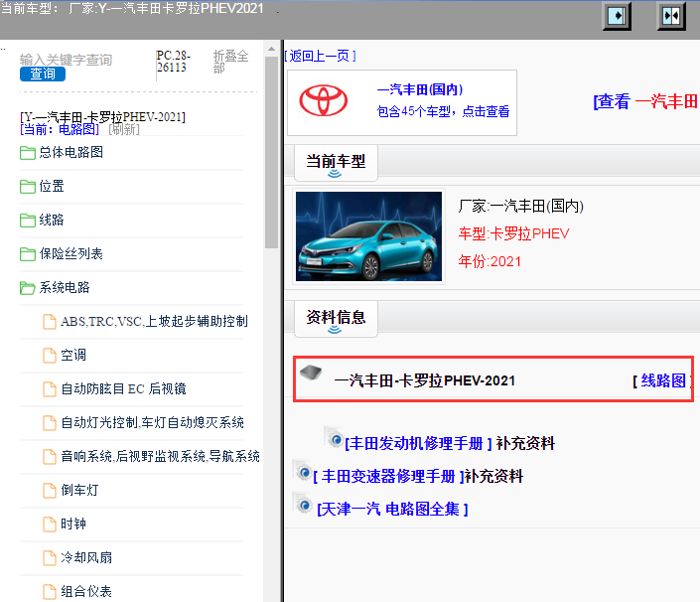The height and width of the screenshot is (602, 700).
Task: Open 自动防眩目 EC 后视镜 entry
Action: (x=123, y=389)
